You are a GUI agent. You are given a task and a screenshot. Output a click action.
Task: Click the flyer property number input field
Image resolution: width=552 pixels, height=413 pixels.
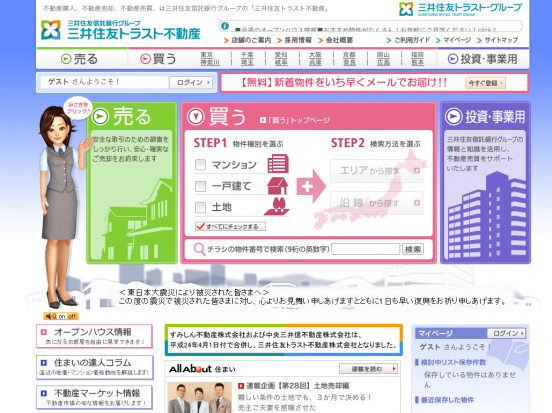365,249
